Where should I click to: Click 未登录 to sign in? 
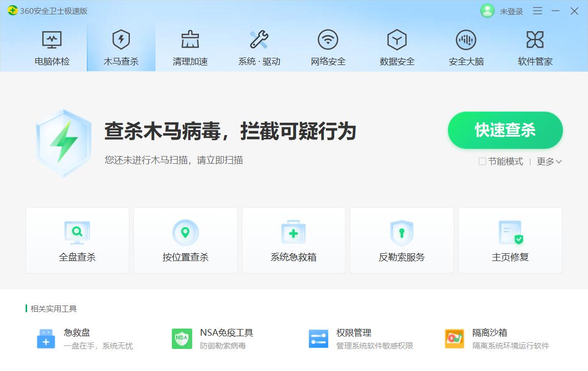tap(511, 11)
